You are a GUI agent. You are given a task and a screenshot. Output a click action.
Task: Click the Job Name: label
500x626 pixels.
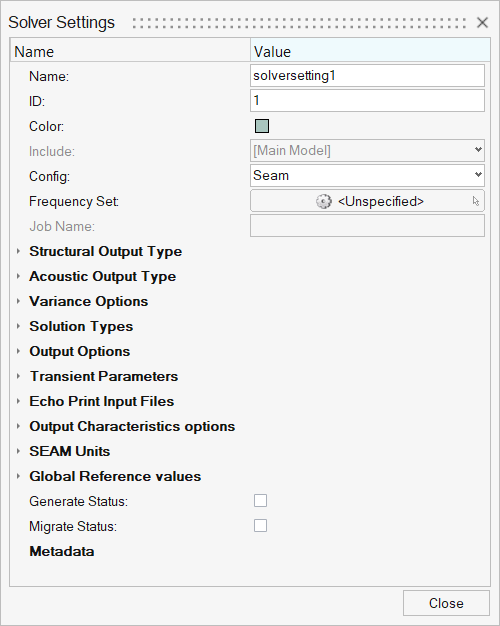coord(62,226)
